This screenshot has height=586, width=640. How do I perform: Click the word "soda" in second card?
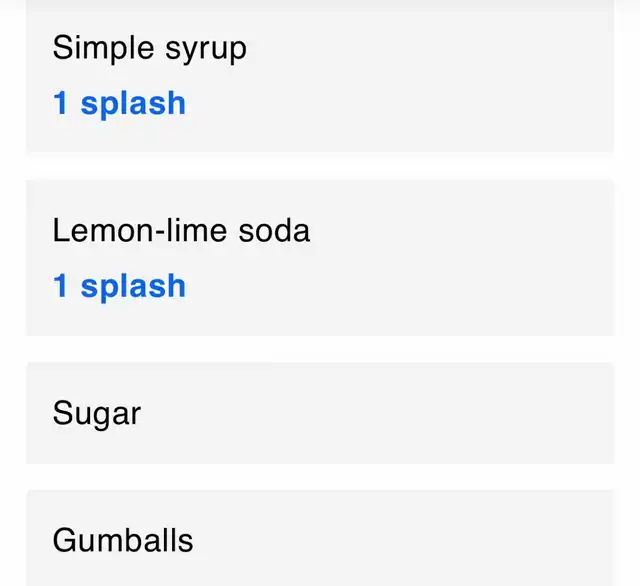(274, 231)
